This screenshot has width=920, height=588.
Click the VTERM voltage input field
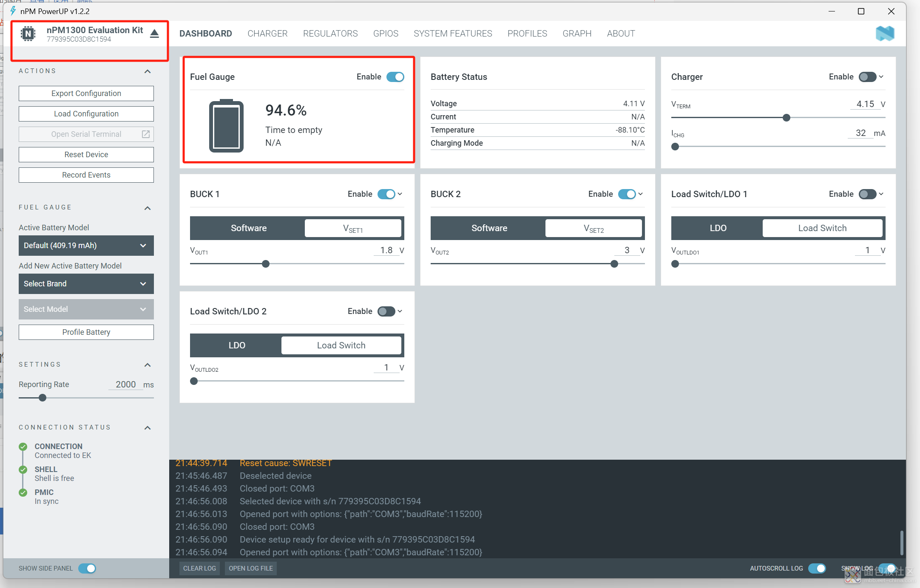pyautogui.click(x=865, y=104)
